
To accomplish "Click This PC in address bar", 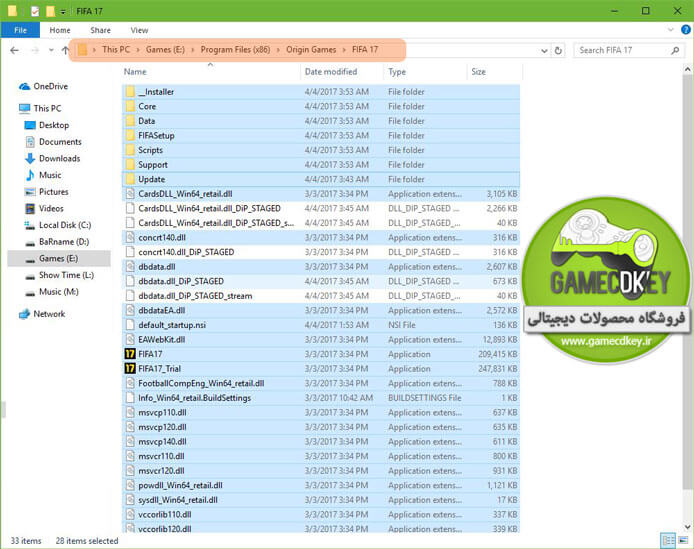I will (116, 50).
